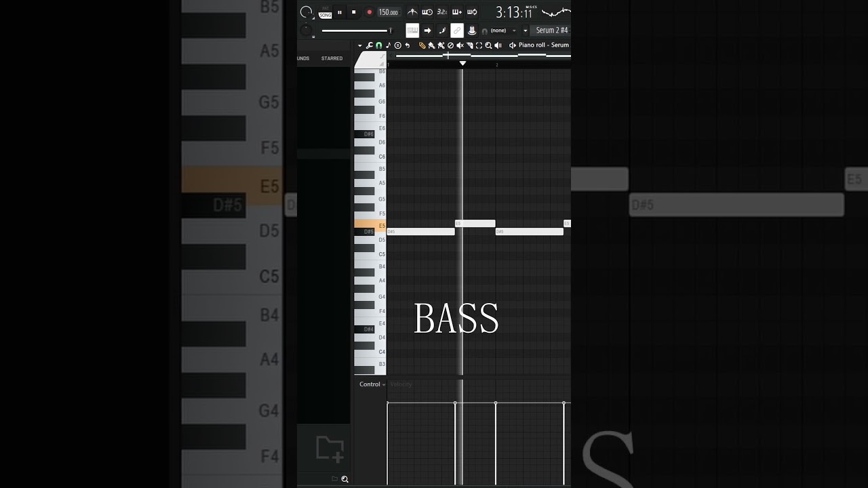This screenshot has height=488, width=868.
Task: Click the gray magnet snap icon
Action: pyautogui.click(x=484, y=31)
